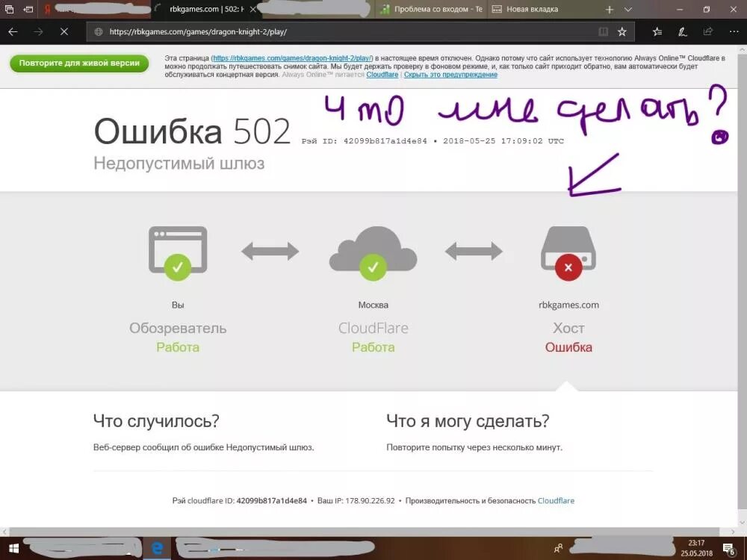Click the 'Что я могу сделать?' heading
Image resolution: width=747 pixels, height=560 pixels.
(x=468, y=421)
